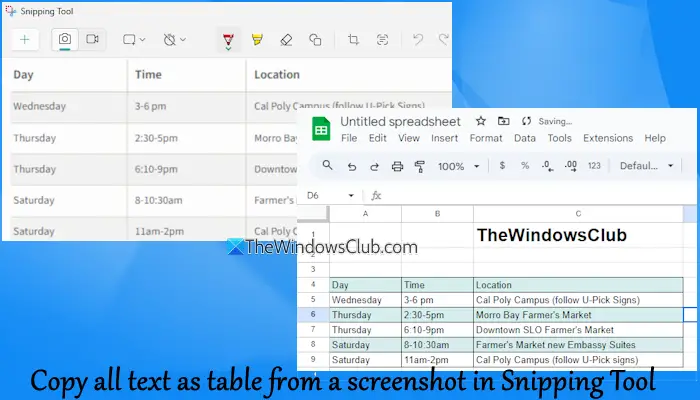The height and width of the screenshot is (400, 700).
Task: Select the red ballpoint pen tool
Action: tap(229, 41)
